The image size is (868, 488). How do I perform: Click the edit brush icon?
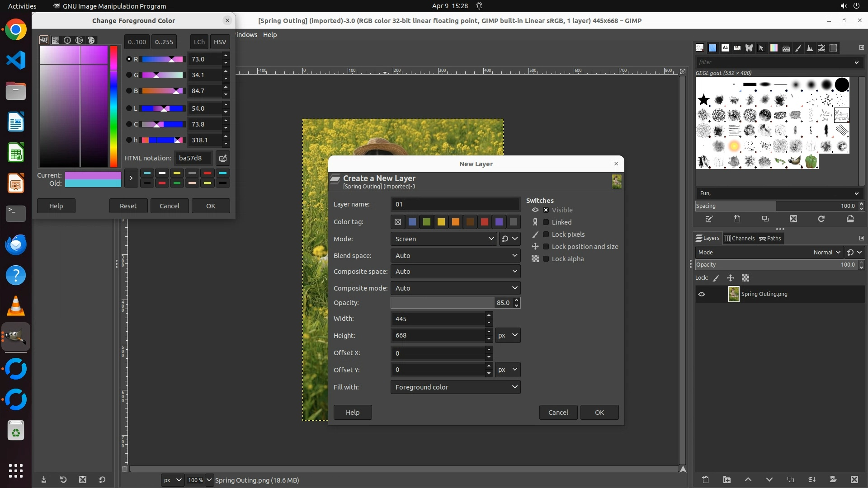[709, 219]
